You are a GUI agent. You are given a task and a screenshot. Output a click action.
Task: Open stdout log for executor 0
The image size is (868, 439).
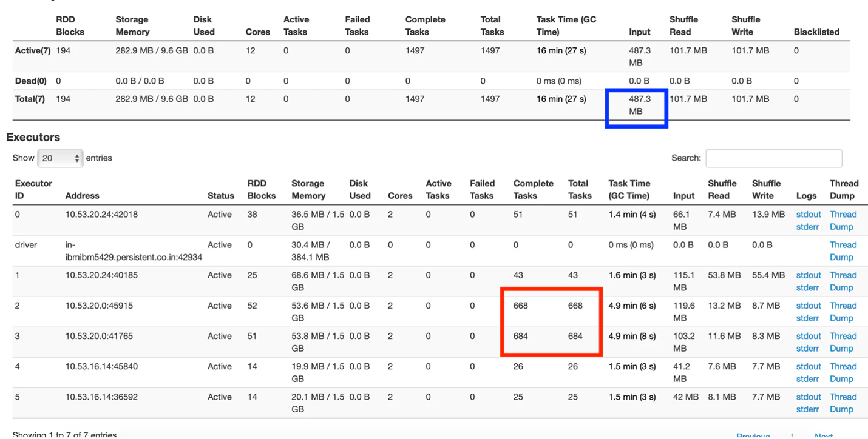coord(809,215)
